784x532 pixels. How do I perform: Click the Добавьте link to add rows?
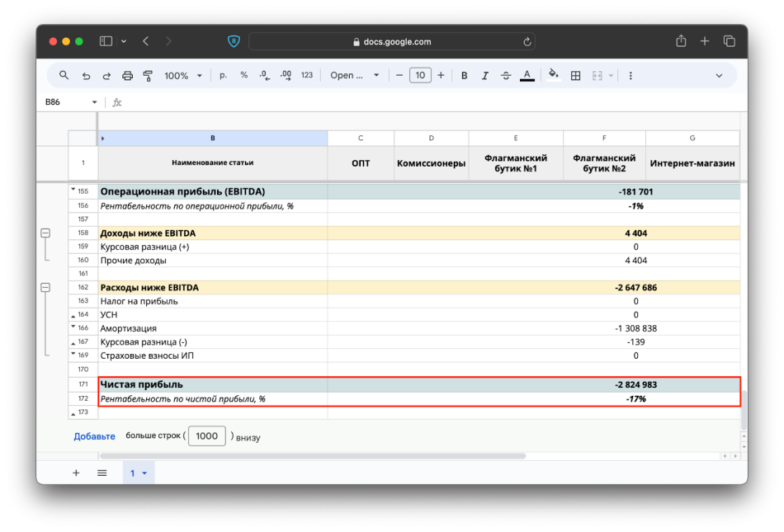[x=94, y=436]
